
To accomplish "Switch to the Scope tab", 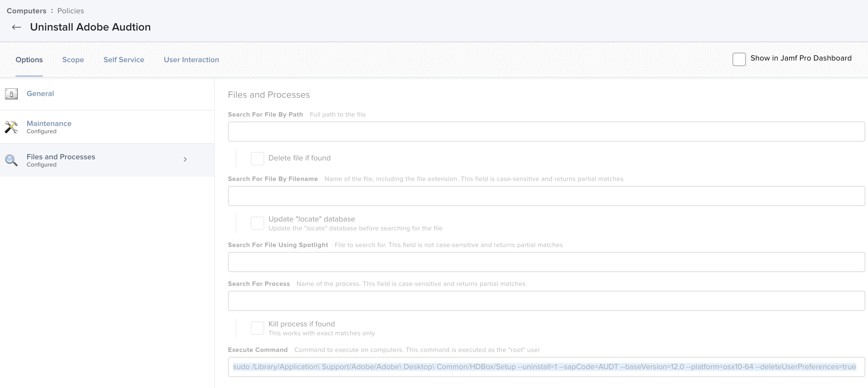I will 73,60.
